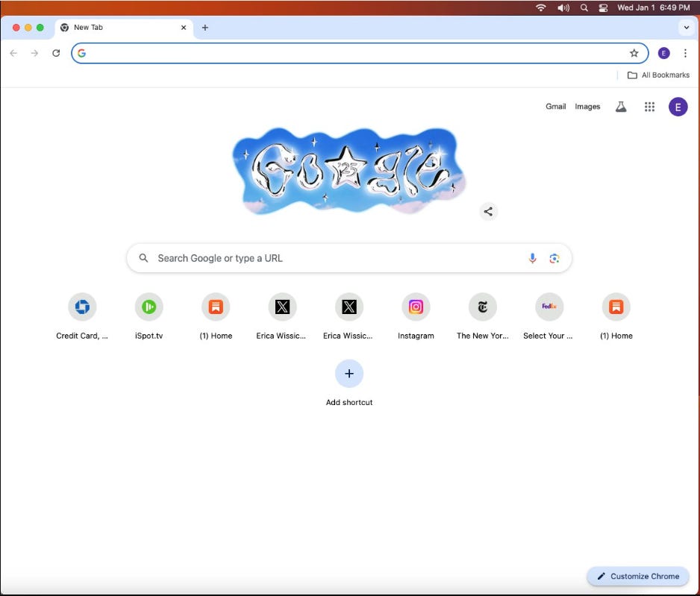Open the Images link
Screen dimensions: 700x596
tap(587, 107)
